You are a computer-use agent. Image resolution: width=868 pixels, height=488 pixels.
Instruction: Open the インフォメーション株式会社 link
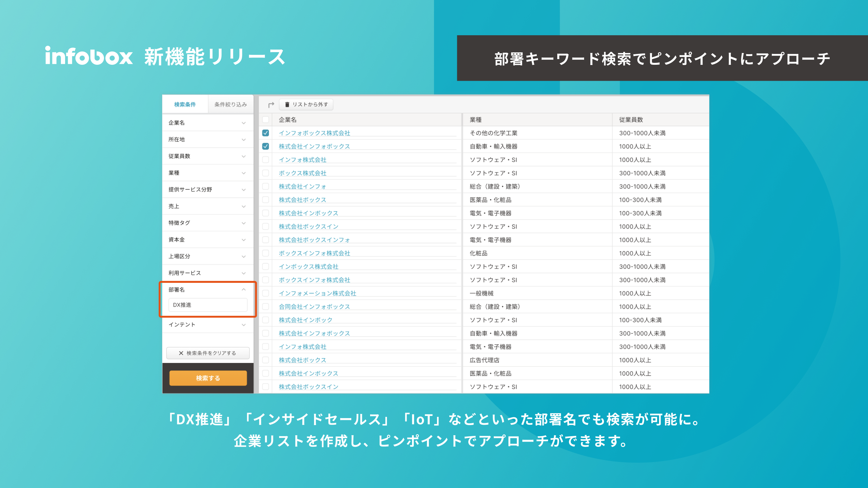[317, 293]
